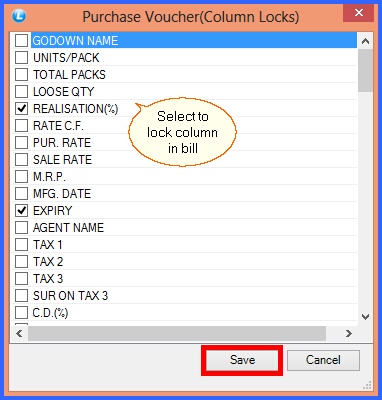The width and height of the screenshot is (382, 400).
Task: Select the SUR ON TAX 3 label
Action: 70,296
